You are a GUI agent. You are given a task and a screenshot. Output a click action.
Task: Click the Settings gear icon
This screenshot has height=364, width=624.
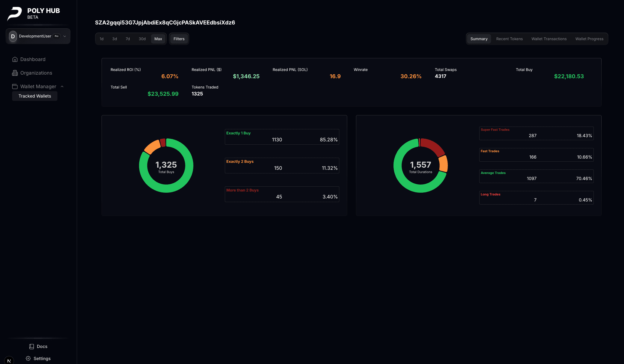(28, 358)
